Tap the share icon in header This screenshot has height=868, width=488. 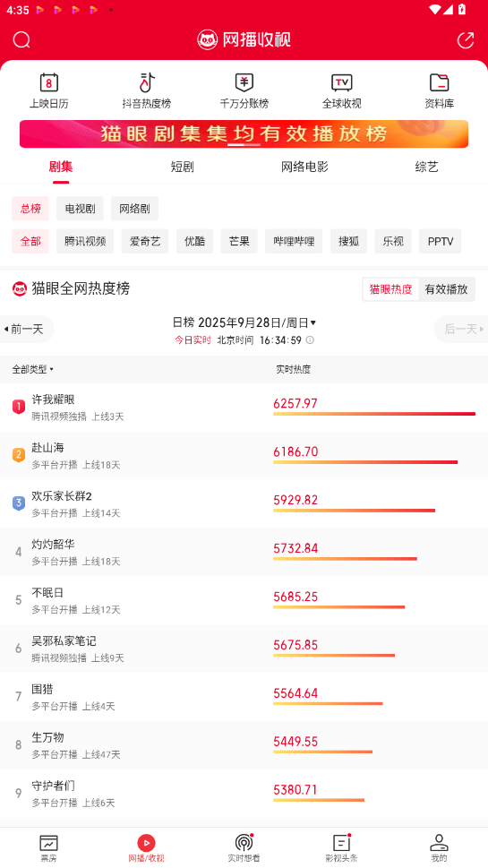[x=466, y=39]
